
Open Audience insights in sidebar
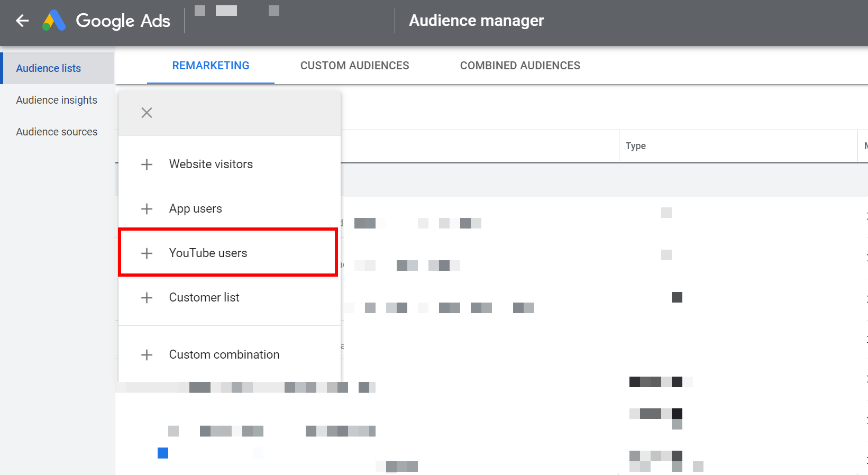57,100
